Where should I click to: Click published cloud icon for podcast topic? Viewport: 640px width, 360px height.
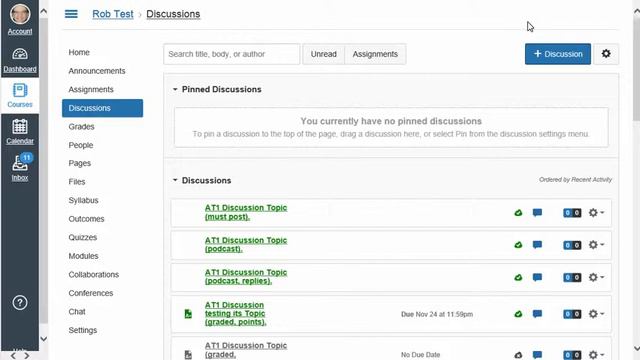(x=518, y=245)
